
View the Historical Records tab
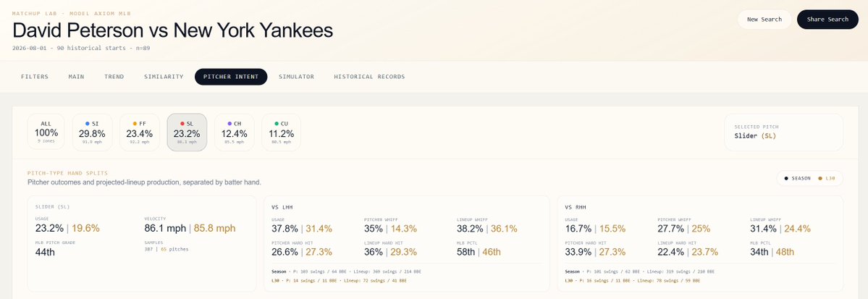369,77
